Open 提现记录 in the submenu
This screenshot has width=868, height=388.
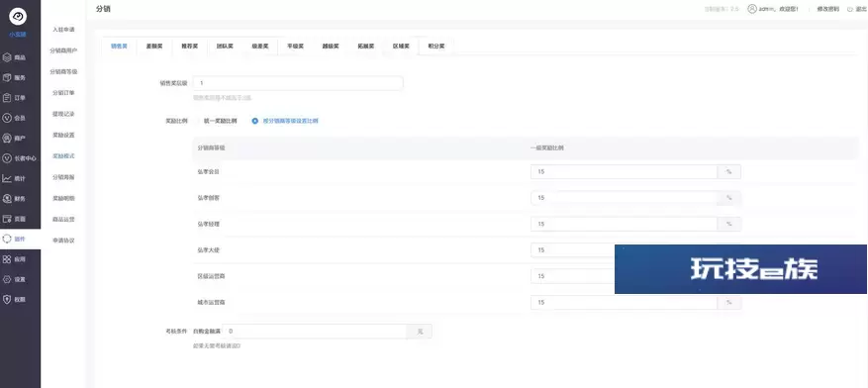(63, 114)
